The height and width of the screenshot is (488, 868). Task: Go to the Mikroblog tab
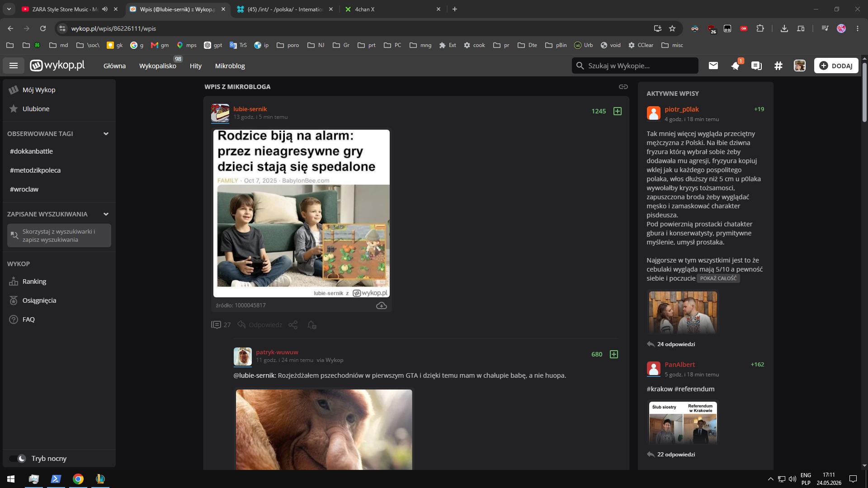coord(230,66)
